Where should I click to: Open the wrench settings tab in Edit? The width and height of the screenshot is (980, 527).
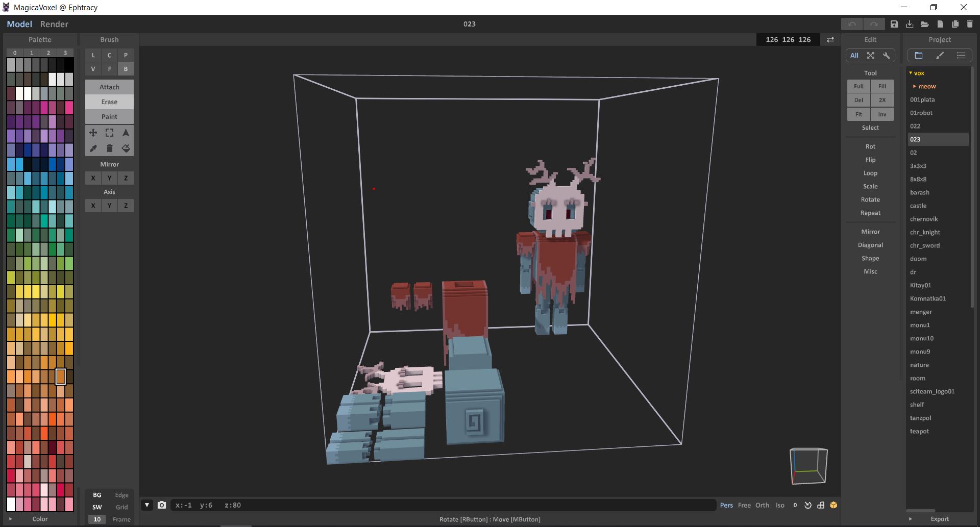point(887,56)
